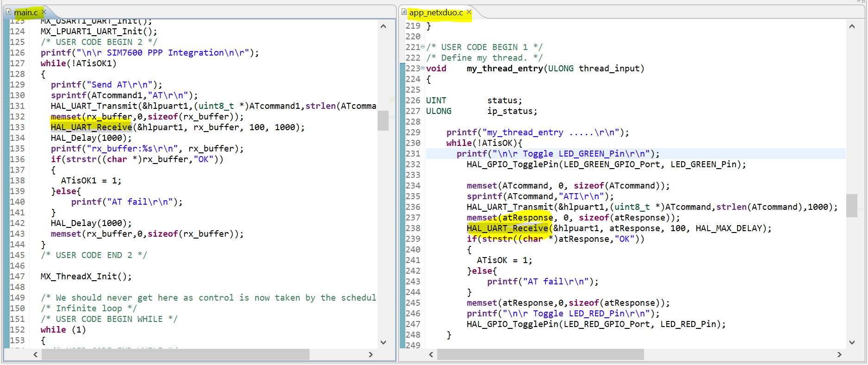The width and height of the screenshot is (868, 365).
Task: Click right editor vertical scroll up arrow
Action: tap(852, 26)
